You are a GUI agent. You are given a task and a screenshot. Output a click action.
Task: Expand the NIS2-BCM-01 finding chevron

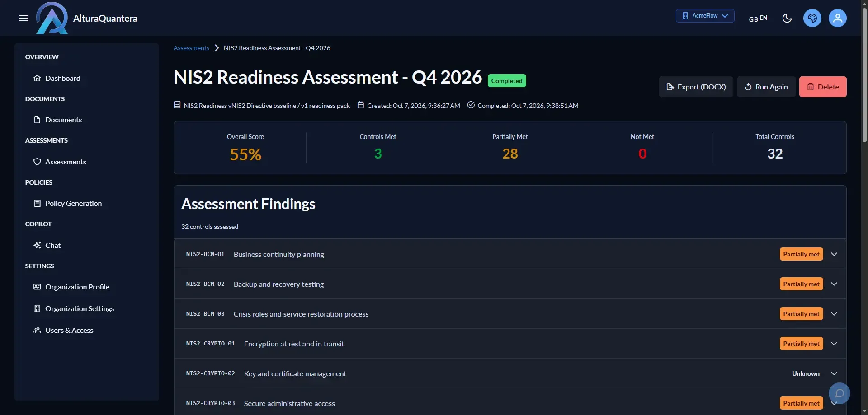[834, 254]
